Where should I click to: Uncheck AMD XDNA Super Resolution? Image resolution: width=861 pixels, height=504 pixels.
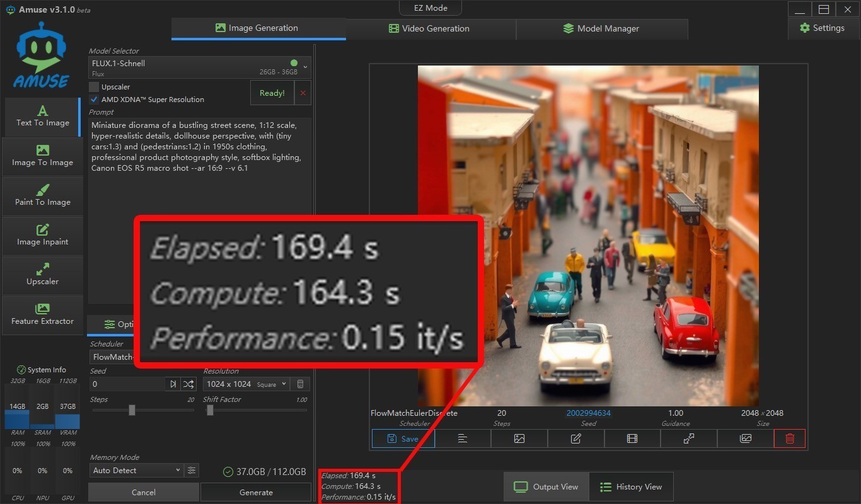94,100
